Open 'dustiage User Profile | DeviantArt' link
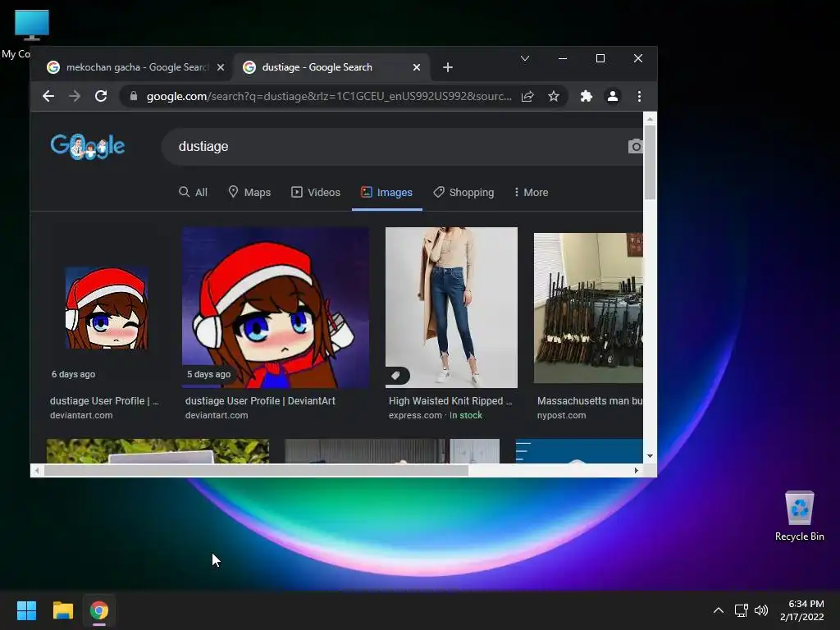 pyautogui.click(x=260, y=401)
